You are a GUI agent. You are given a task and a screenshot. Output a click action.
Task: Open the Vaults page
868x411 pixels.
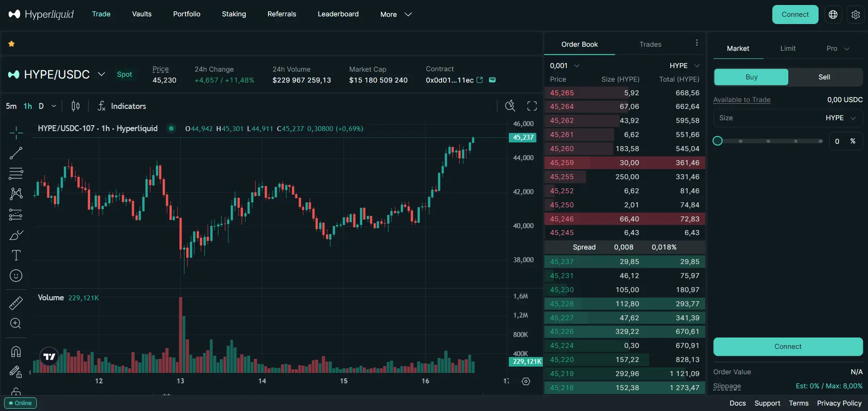coord(142,14)
